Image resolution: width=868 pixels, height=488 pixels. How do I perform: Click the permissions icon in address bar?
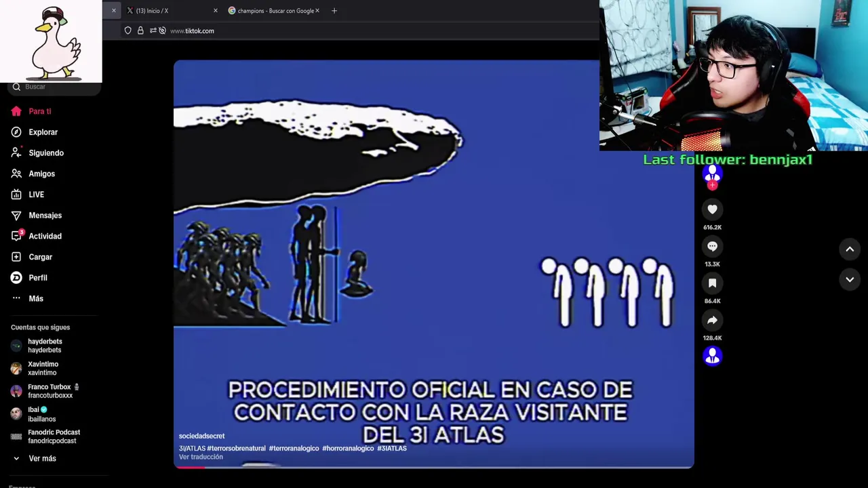click(153, 30)
